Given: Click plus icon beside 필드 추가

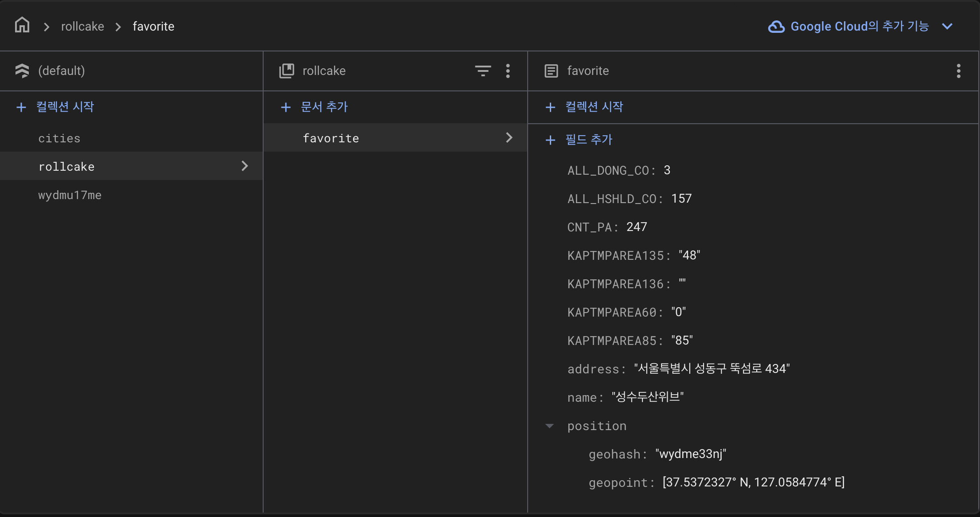Looking at the screenshot, I should point(550,140).
